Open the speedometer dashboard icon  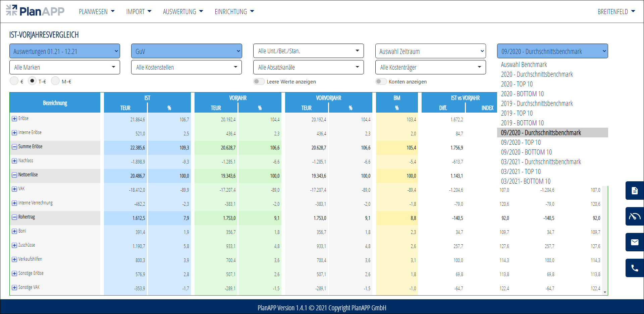[634, 216]
